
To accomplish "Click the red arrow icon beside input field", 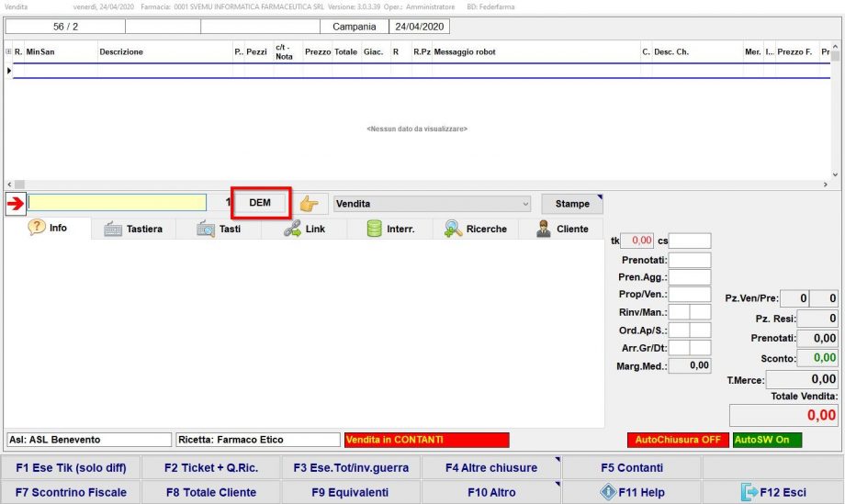I will pyautogui.click(x=16, y=203).
